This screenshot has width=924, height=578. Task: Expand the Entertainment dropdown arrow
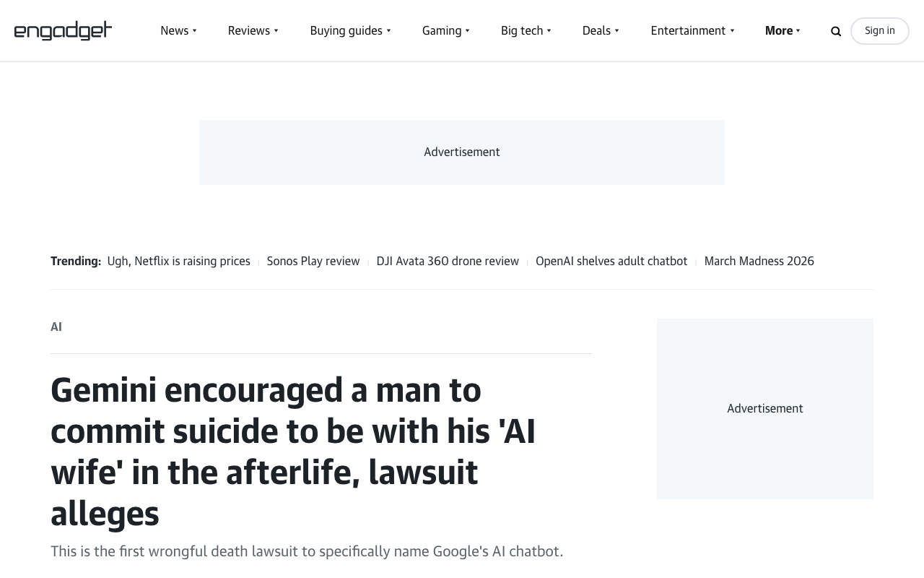731,30
